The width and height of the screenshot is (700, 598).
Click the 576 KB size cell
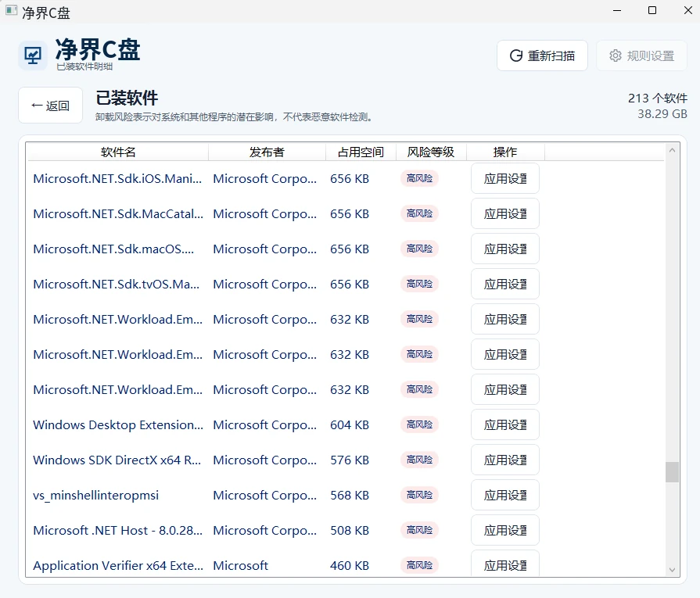(x=350, y=460)
